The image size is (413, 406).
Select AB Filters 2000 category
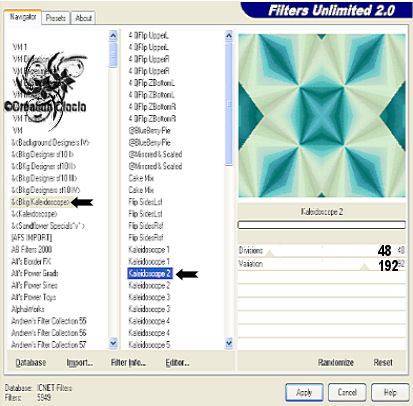pos(32,250)
